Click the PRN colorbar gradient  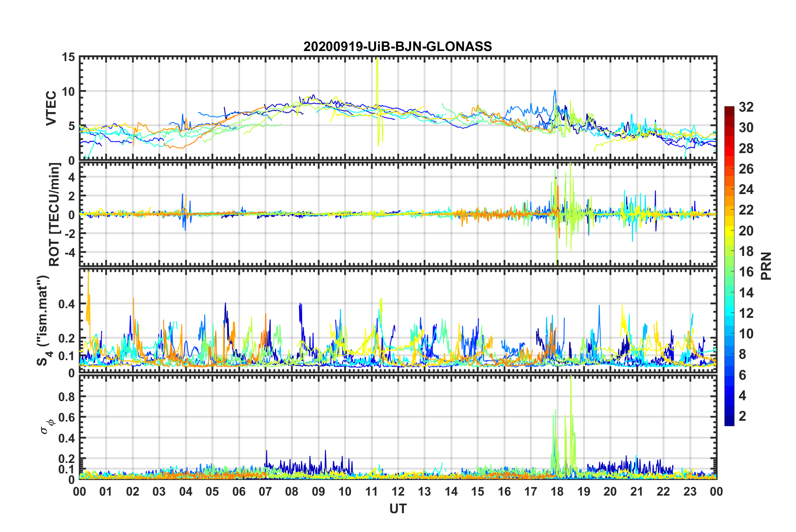[x=729, y=266]
